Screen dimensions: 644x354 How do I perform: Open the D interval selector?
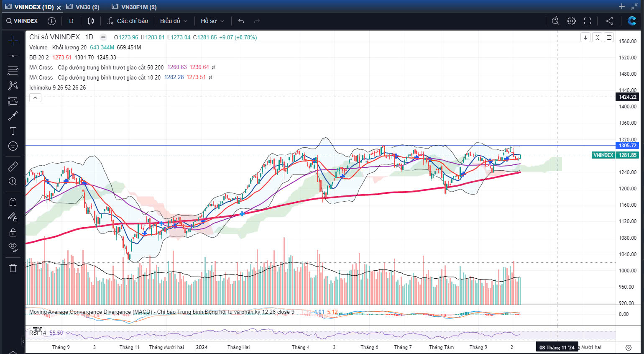71,21
